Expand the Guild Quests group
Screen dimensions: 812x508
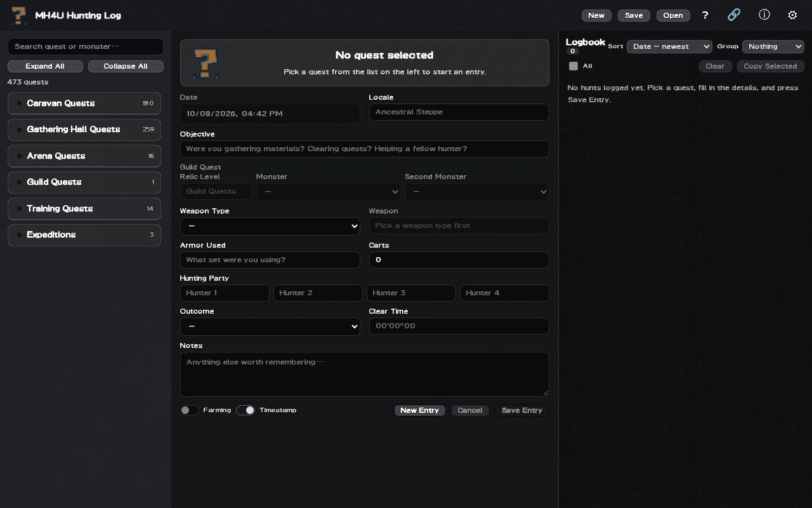[x=84, y=182]
